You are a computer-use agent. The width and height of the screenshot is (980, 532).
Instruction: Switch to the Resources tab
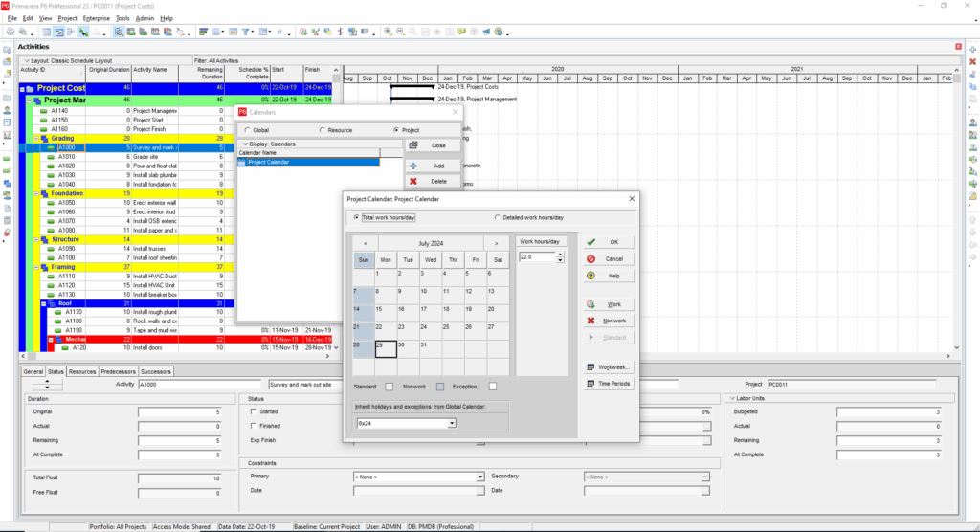click(x=82, y=371)
